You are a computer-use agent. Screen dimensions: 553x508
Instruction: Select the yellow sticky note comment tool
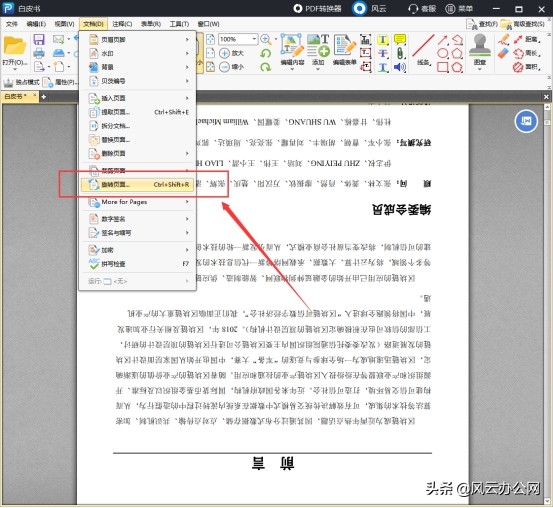click(400, 40)
